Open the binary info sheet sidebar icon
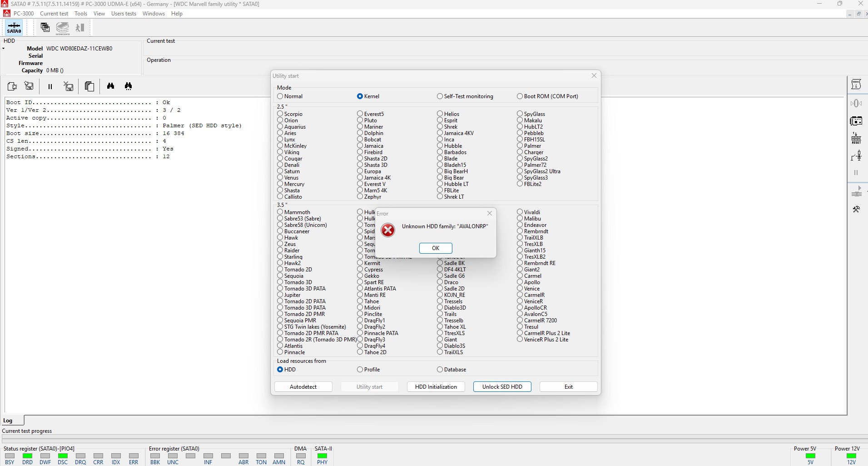 click(x=856, y=84)
